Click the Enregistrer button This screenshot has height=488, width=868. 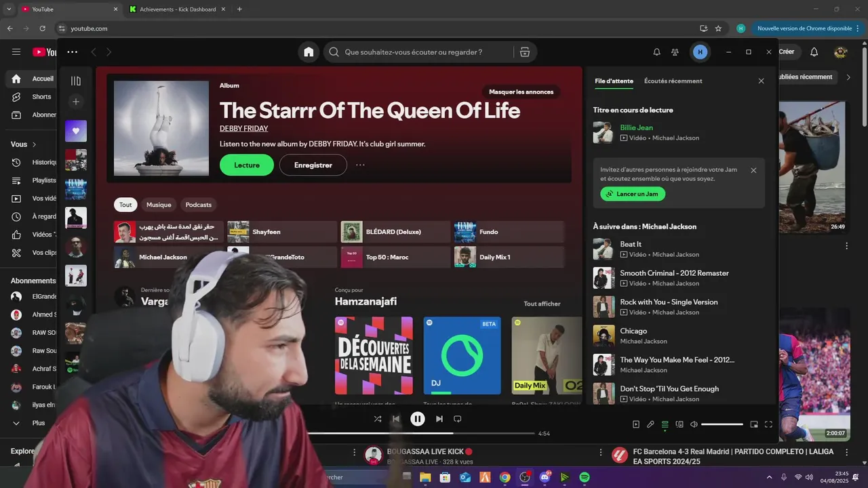tap(313, 165)
